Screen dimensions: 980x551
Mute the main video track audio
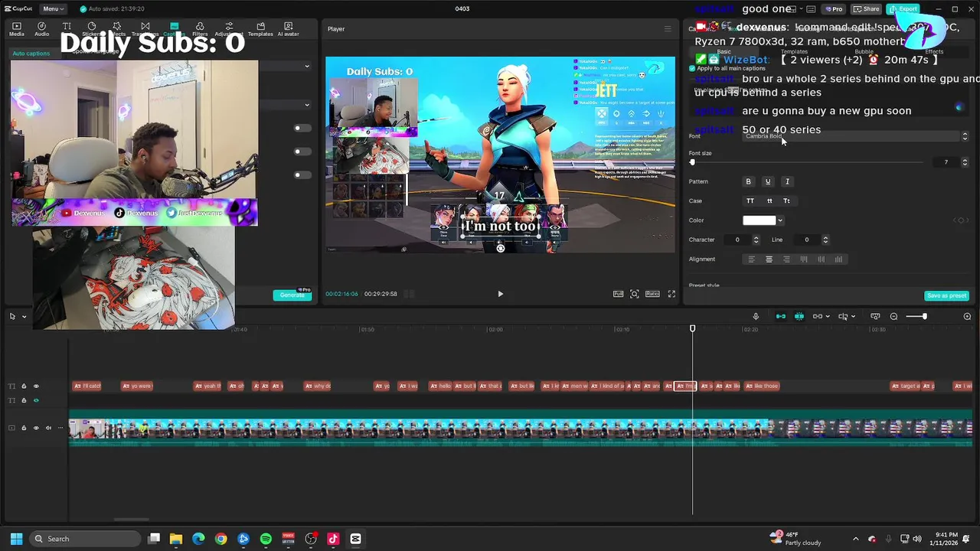[x=48, y=428]
